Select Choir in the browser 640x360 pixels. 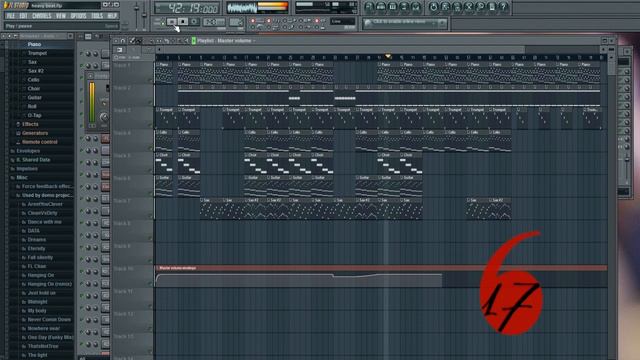coord(33,89)
